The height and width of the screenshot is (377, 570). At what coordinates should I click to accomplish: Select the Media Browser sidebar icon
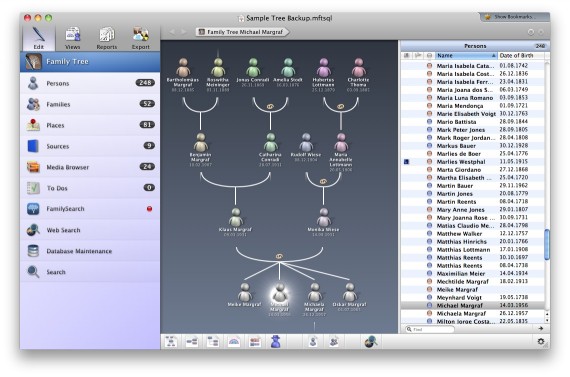click(x=33, y=167)
